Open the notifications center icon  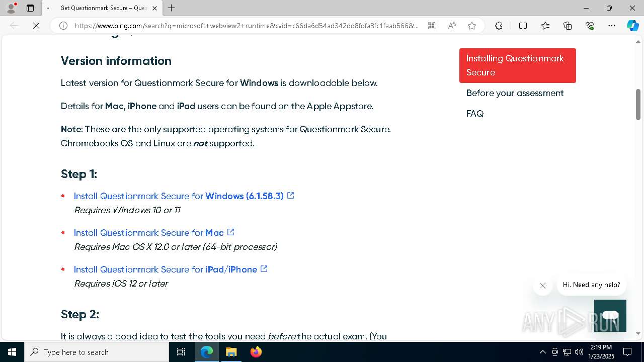627,352
